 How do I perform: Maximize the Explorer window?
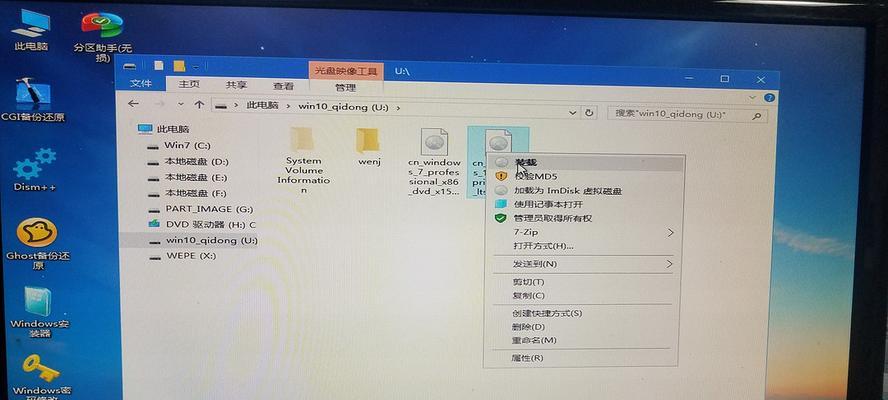pyautogui.click(x=724, y=79)
